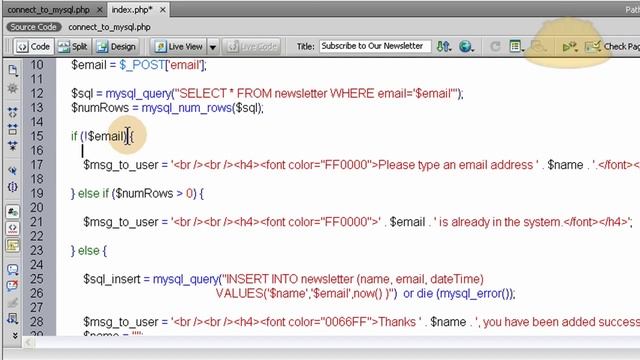640x360 pixels.
Task: Click Collapse Selection icon in coding toolbar
Action: coord(13,129)
